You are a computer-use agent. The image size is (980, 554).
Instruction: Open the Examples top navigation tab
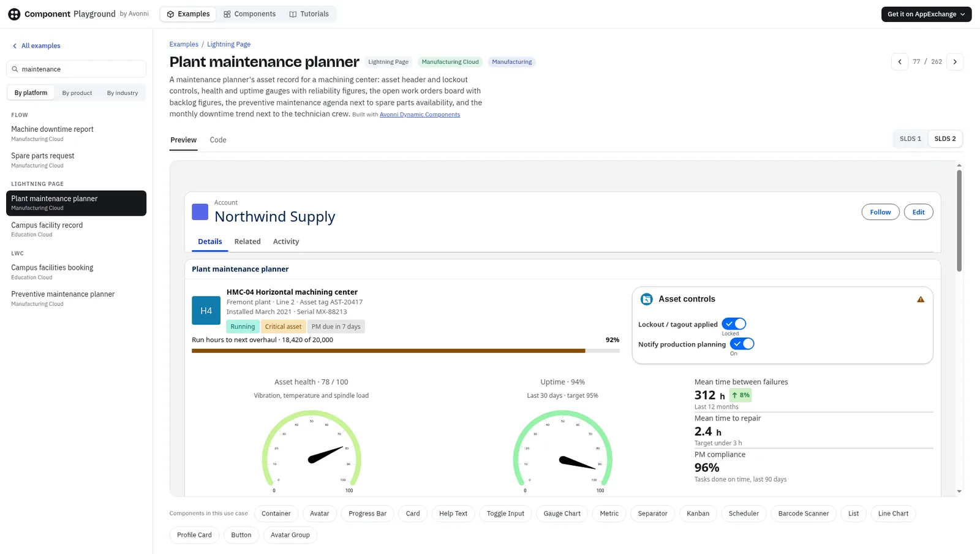coord(188,14)
